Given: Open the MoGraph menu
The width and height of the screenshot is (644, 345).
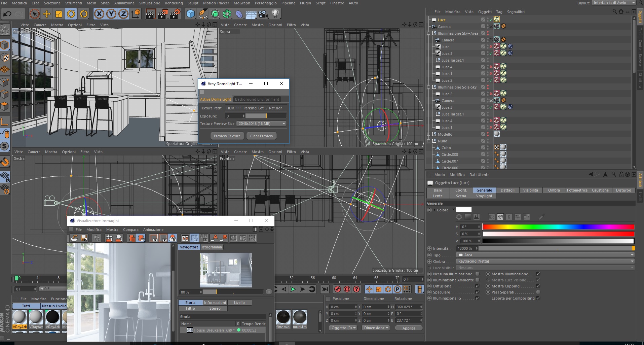Looking at the screenshot, I should pyautogui.click(x=242, y=3).
